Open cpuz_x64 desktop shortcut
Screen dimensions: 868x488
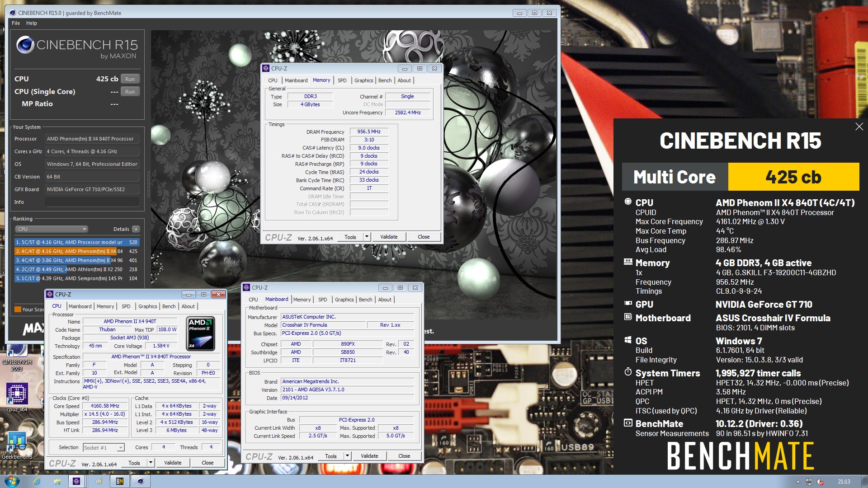point(17,398)
